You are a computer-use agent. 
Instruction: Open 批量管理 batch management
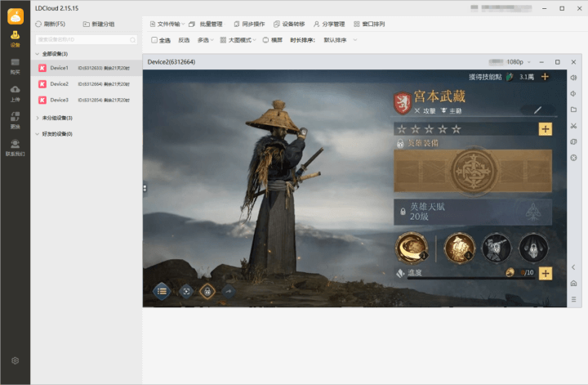pyautogui.click(x=206, y=24)
